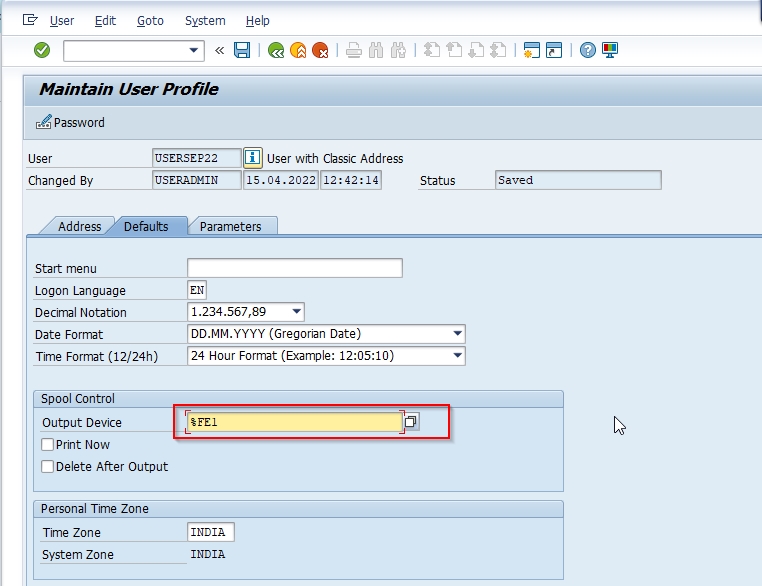Open the Help question mark icon

coord(588,50)
